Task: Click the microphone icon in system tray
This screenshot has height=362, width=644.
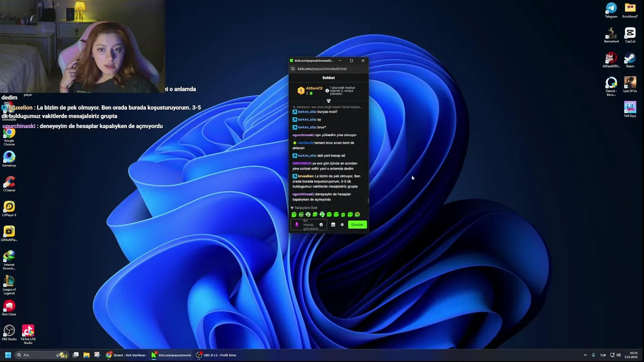Action: 593,355
